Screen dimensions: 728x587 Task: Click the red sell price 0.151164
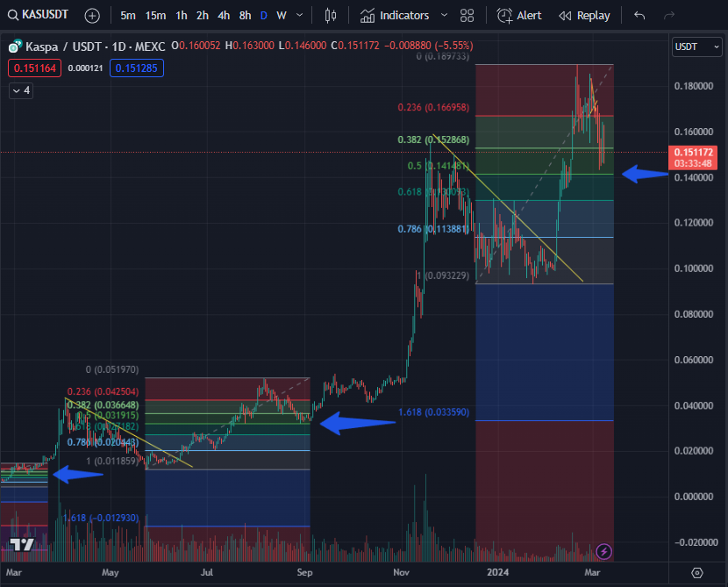(35, 68)
